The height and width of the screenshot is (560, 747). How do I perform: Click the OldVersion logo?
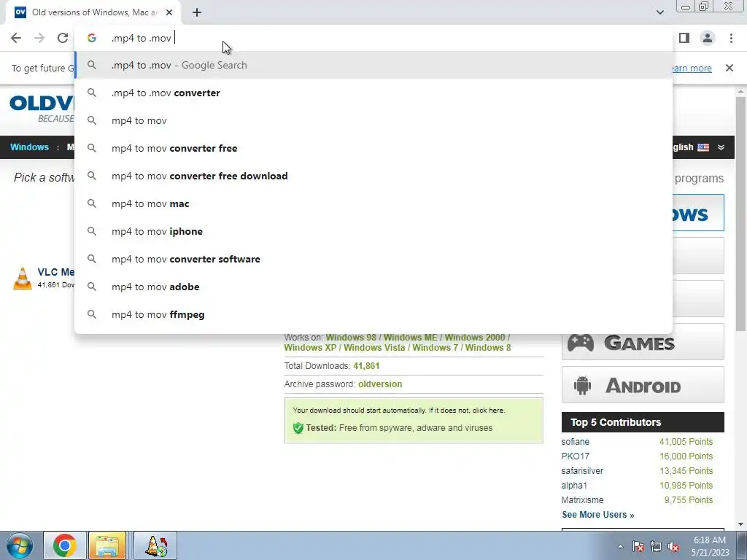[x=42, y=109]
